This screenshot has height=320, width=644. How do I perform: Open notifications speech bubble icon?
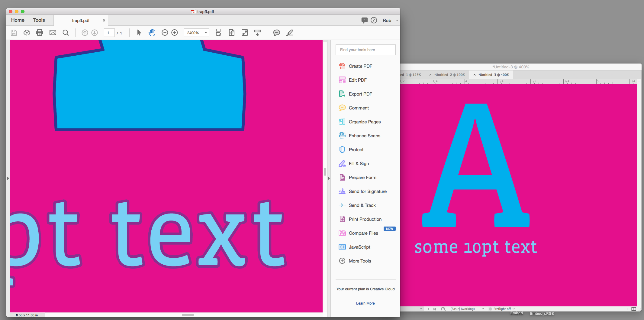point(365,20)
